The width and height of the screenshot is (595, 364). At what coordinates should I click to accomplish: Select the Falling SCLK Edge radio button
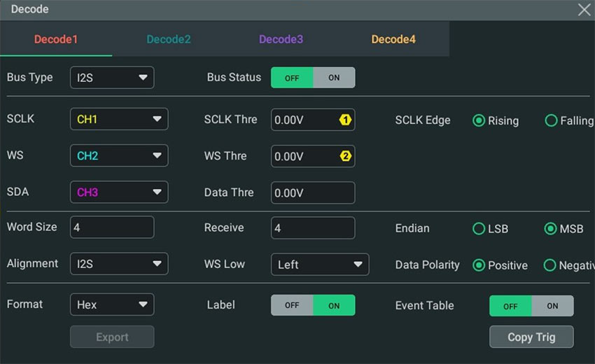[551, 120]
